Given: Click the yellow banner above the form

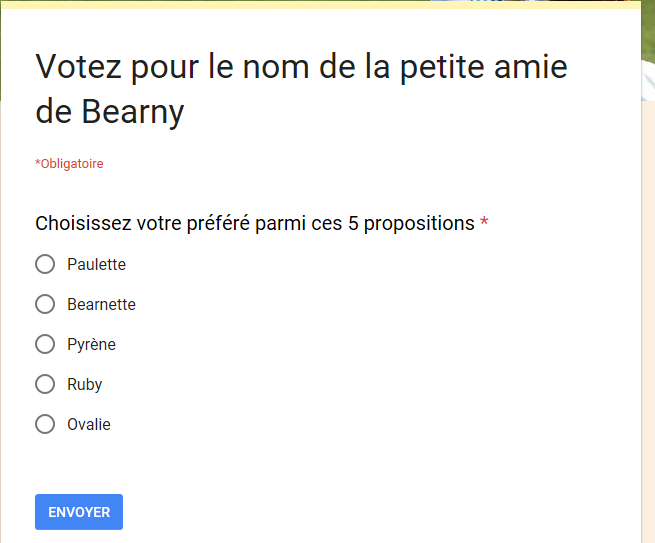Looking at the screenshot, I should tap(250, 3).
